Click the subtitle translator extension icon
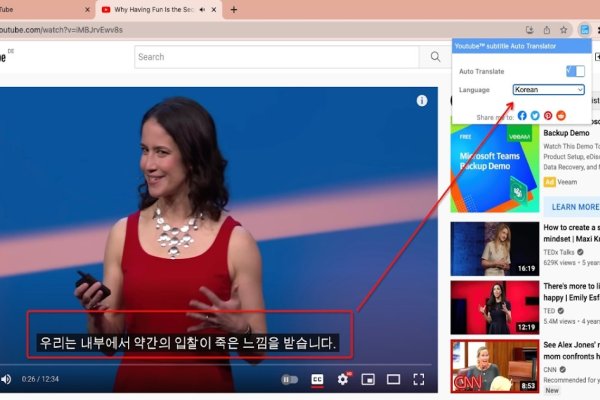Screen dimensions: 600x400 click(x=584, y=30)
